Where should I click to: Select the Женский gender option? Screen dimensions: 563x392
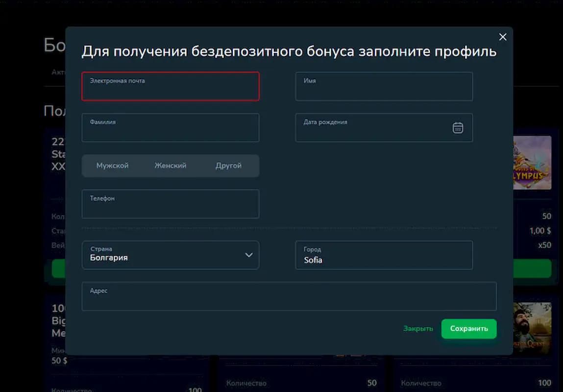coord(170,166)
